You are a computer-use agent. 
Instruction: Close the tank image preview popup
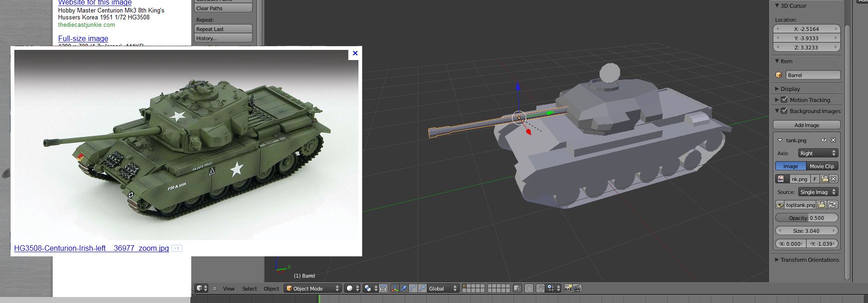pyautogui.click(x=355, y=53)
